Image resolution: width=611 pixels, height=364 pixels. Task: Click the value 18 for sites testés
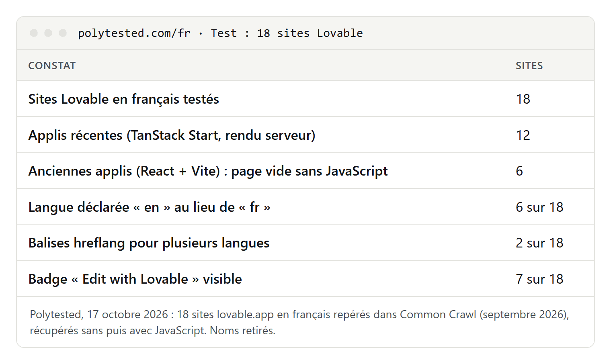coord(523,99)
